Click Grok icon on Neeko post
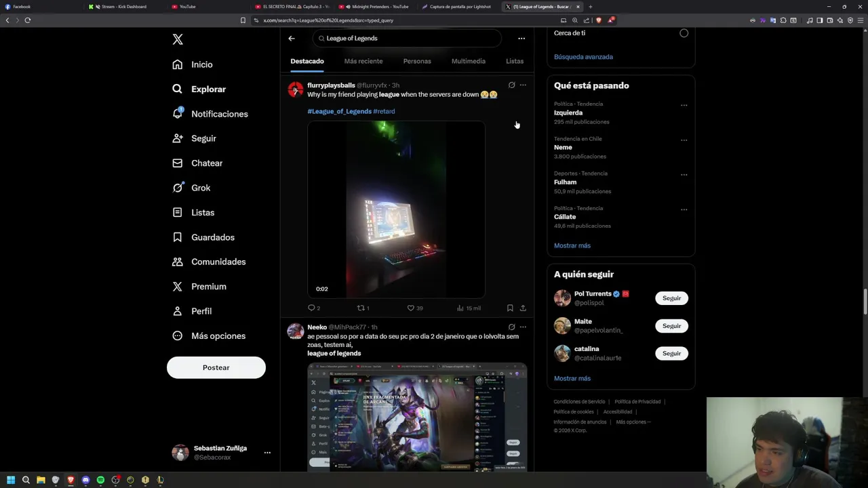 point(512,327)
